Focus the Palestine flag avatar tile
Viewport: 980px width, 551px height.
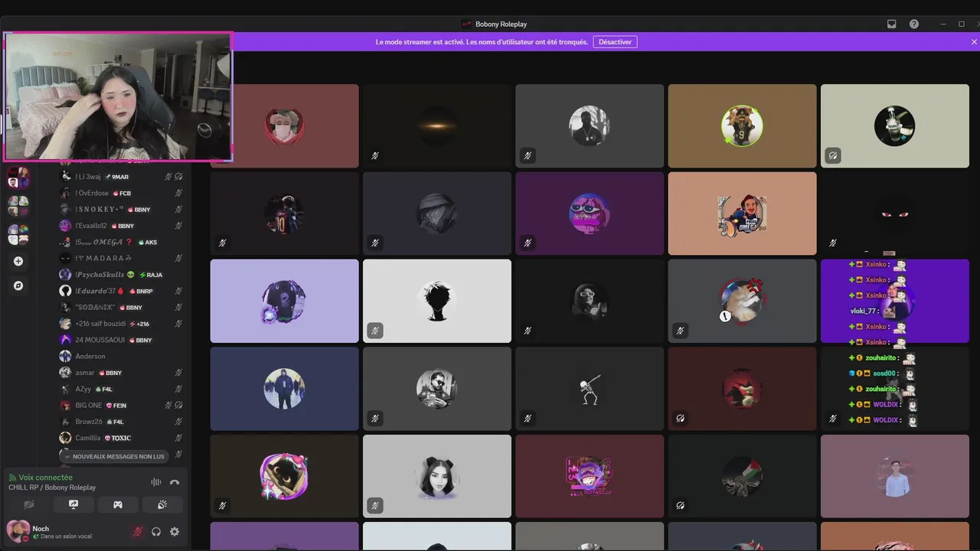742,476
